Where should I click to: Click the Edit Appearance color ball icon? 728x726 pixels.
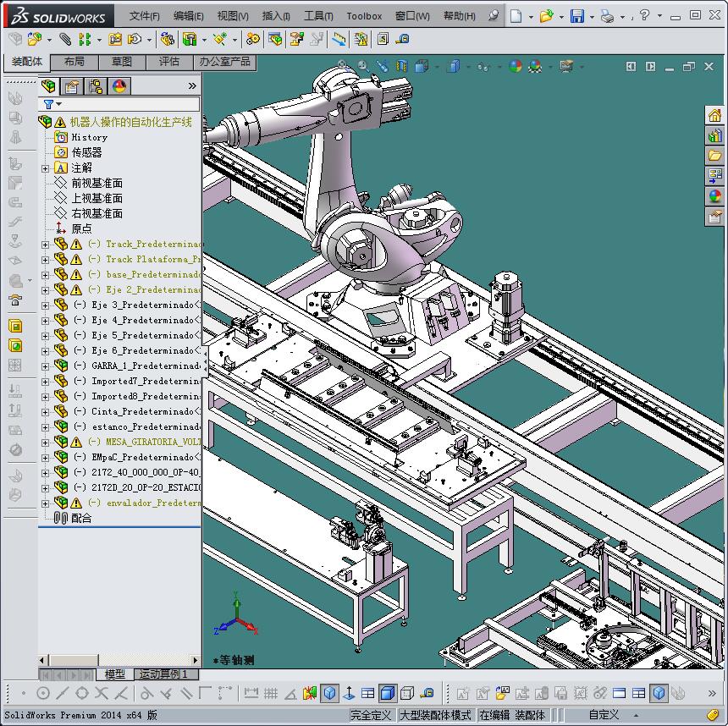(516, 66)
